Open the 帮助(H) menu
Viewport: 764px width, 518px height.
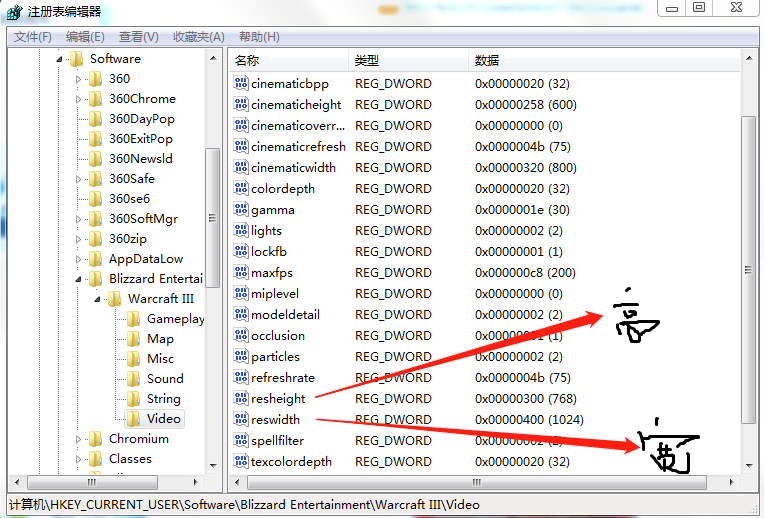[x=259, y=37]
